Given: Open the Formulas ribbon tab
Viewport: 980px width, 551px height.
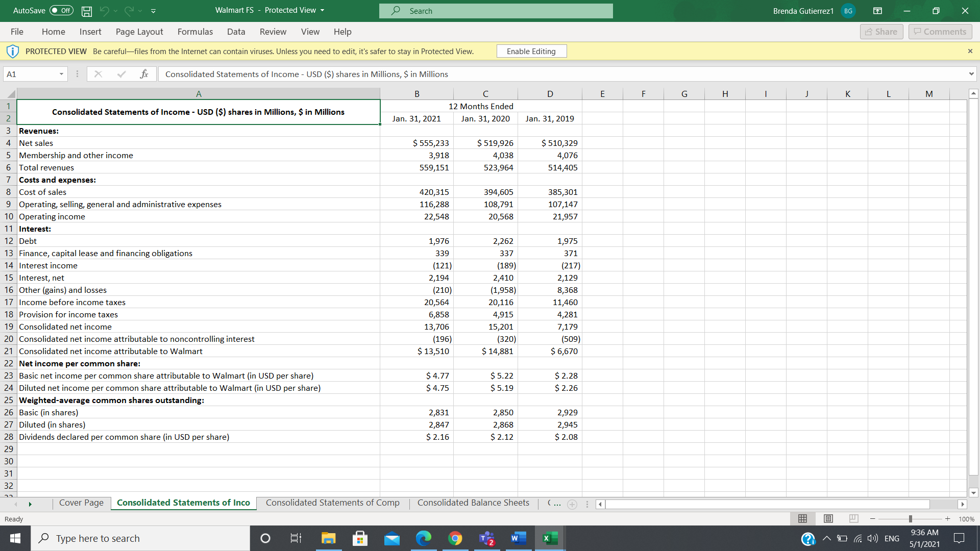Looking at the screenshot, I should tap(195, 32).
